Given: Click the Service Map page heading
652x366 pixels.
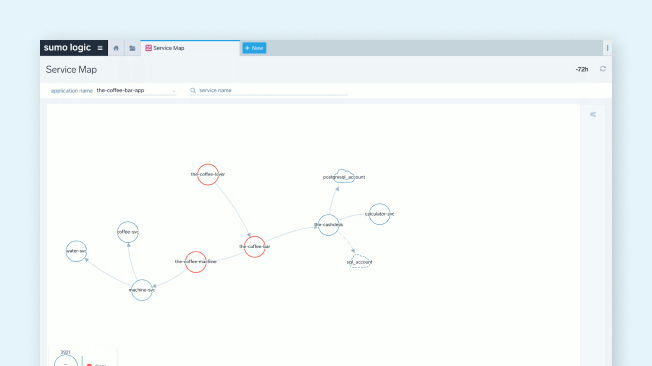Looking at the screenshot, I should [x=71, y=69].
